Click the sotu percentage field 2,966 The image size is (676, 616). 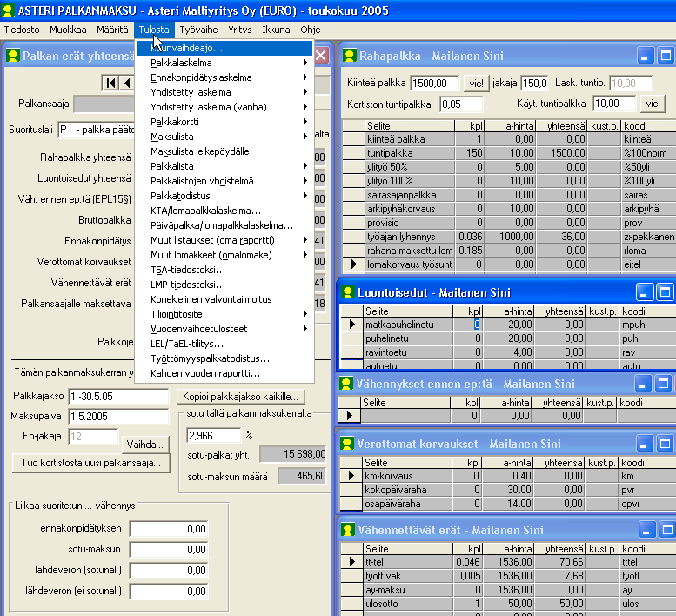coord(213,435)
